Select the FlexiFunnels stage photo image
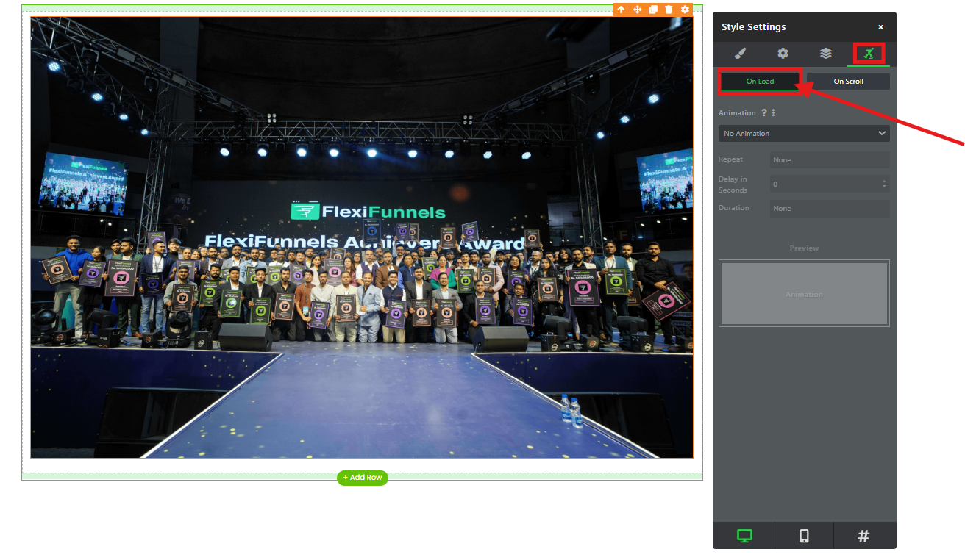 (x=362, y=237)
